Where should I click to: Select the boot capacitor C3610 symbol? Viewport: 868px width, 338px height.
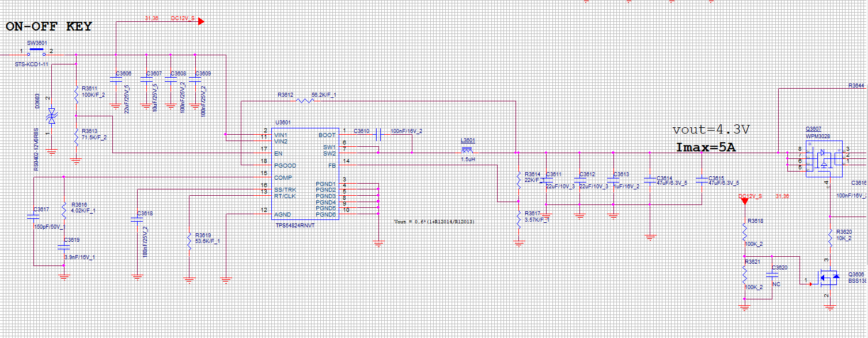[378, 135]
